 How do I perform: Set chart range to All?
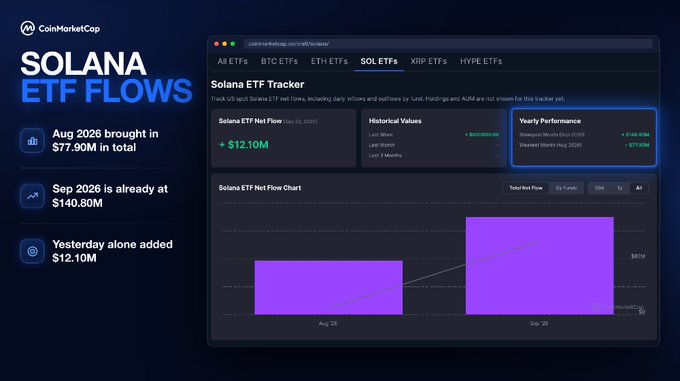639,188
